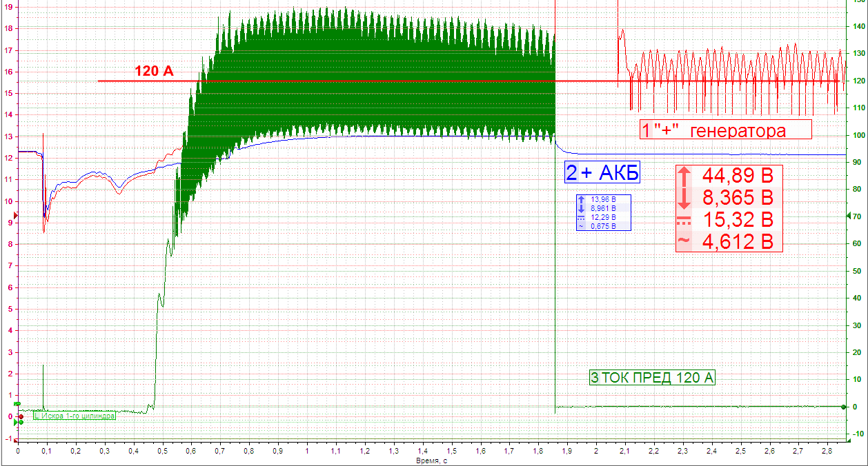Click the blue AC tilde showing 0,675 В
Image resolution: width=868 pixels, height=466 pixels.
click(x=581, y=225)
